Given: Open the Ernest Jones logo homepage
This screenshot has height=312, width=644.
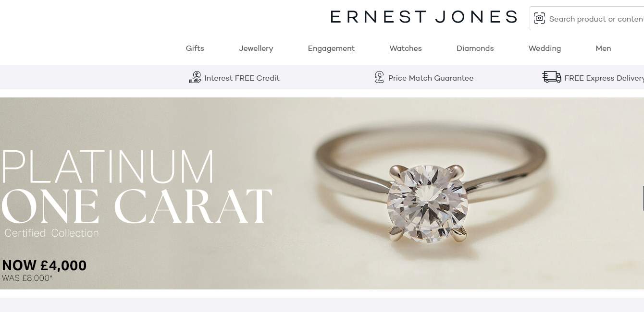Looking at the screenshot, I should 423,17.
